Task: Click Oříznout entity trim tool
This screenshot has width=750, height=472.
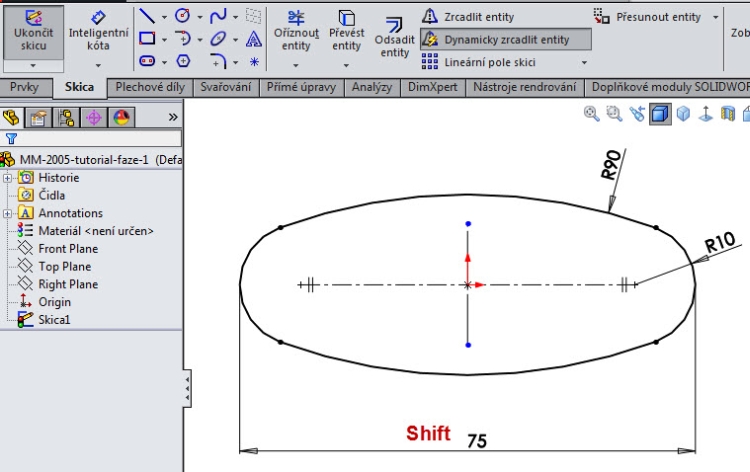Action: pos(296,31)
